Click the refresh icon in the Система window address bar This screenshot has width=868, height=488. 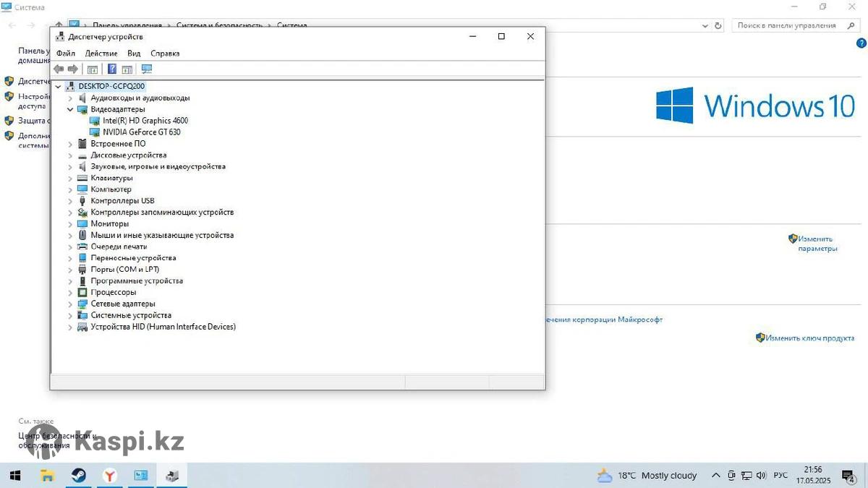(718, 25)
